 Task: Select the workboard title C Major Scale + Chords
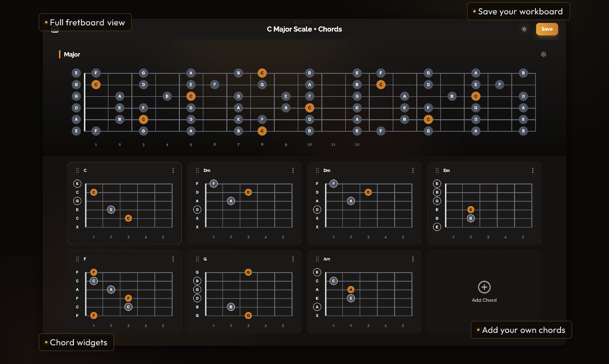click(x=304, y=29)
